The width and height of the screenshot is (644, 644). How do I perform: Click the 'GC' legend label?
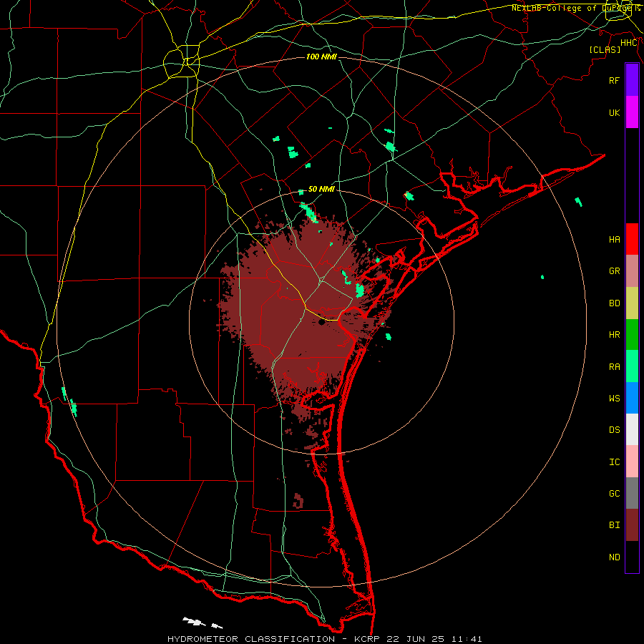coord(614,494)
